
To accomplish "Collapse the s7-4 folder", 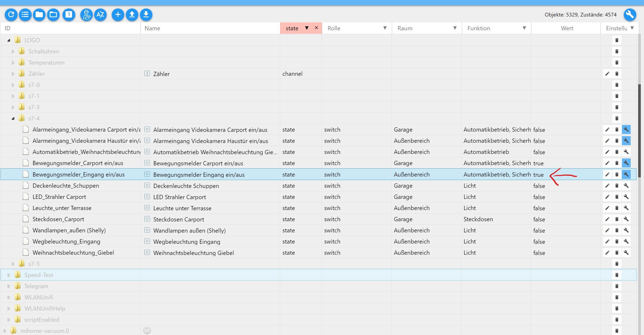I will tap(13, 119).
